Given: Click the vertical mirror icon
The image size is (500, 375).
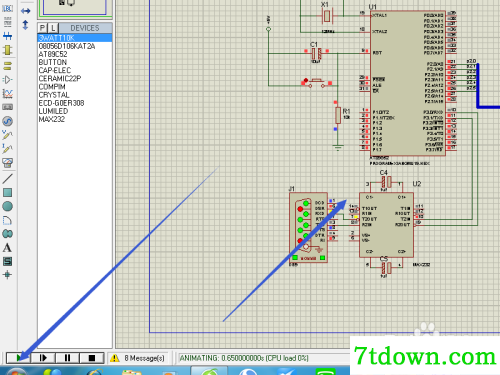Looking at the screenshot, I should click(x=25, y=25).
